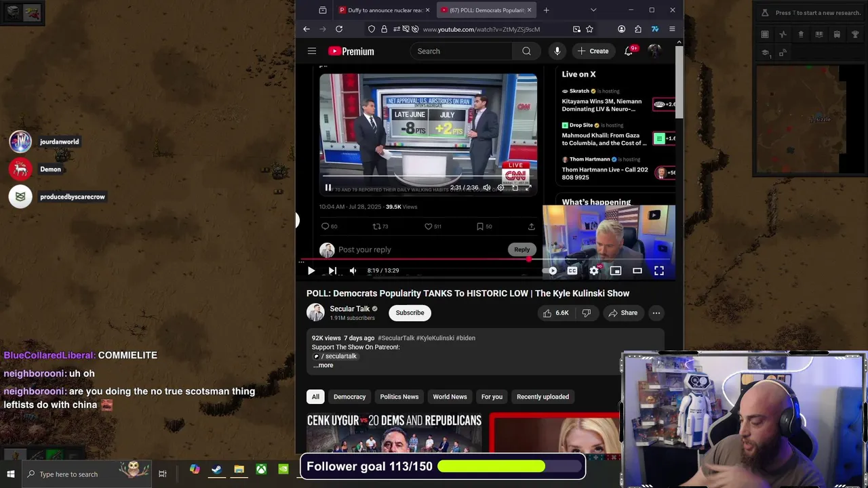868x488 pixels.
Task: Filter recommendations by Democracy chip
Action: [350, 396]
